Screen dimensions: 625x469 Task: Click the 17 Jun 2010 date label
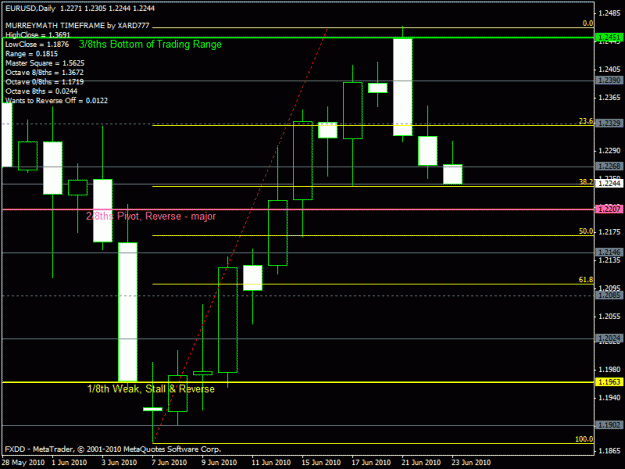coord(371,462)
